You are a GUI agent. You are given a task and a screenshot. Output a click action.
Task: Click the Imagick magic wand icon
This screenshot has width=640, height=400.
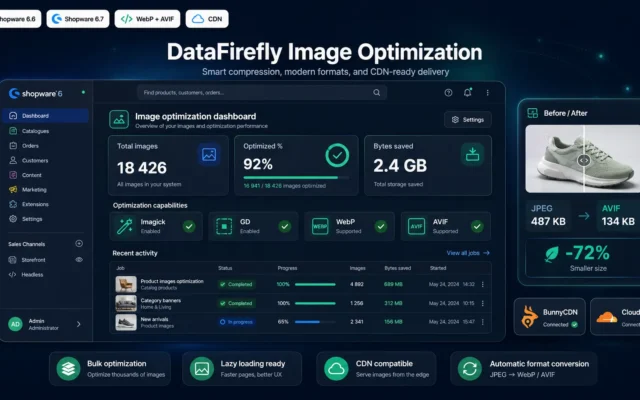[x=124, y=226]
